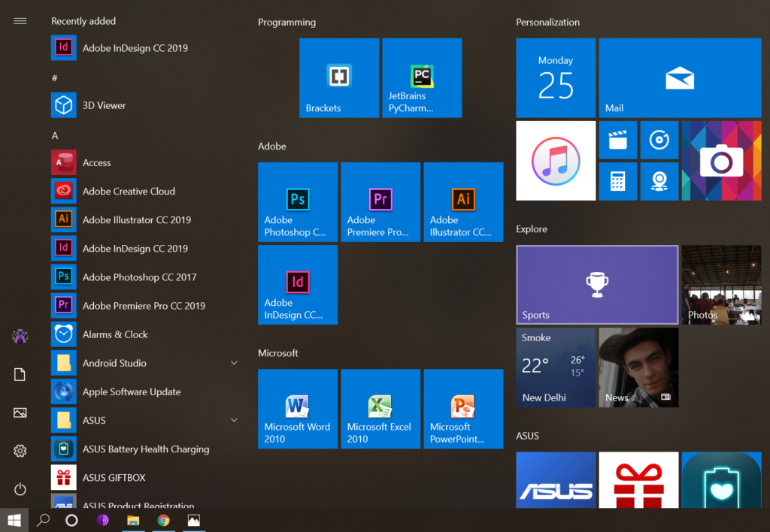770x532 pixels.
Task: Click the Power button
Action: point(20,489)
